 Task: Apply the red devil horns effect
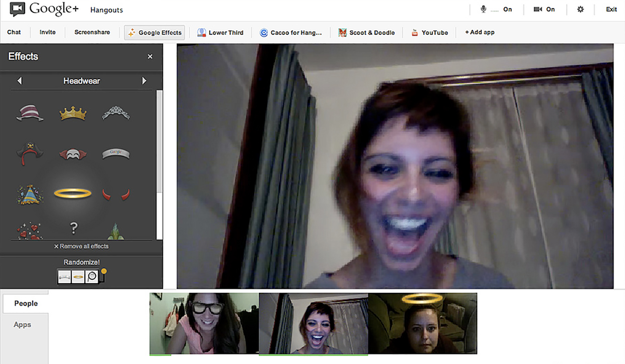click(116, 194)
